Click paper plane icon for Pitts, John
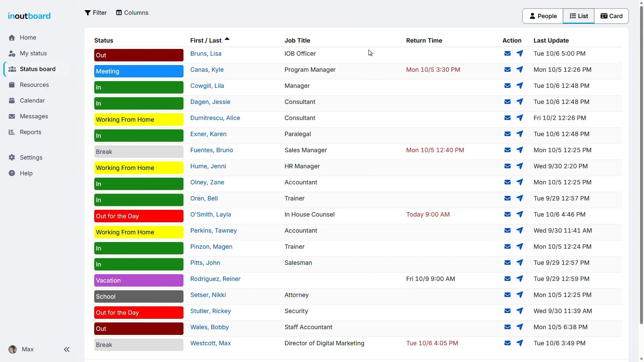Image resolution: width=644 pixels, height=362 pixels. tap(520, 263)
